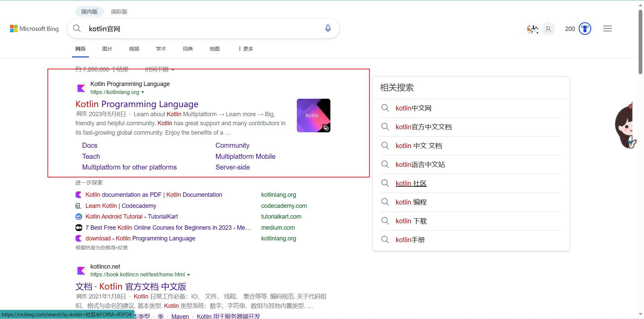Open the Teach sitelink
The width and height of the screenshot is (644, 319).
[91, 156]
